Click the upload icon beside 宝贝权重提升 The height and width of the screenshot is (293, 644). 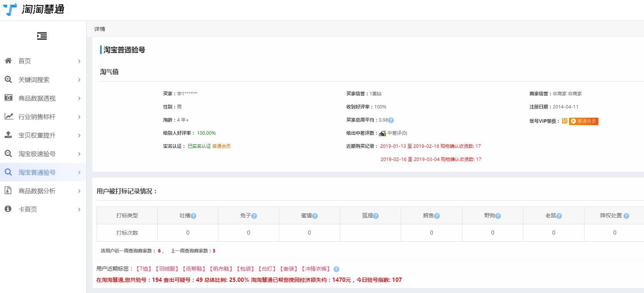pos(8,135)
